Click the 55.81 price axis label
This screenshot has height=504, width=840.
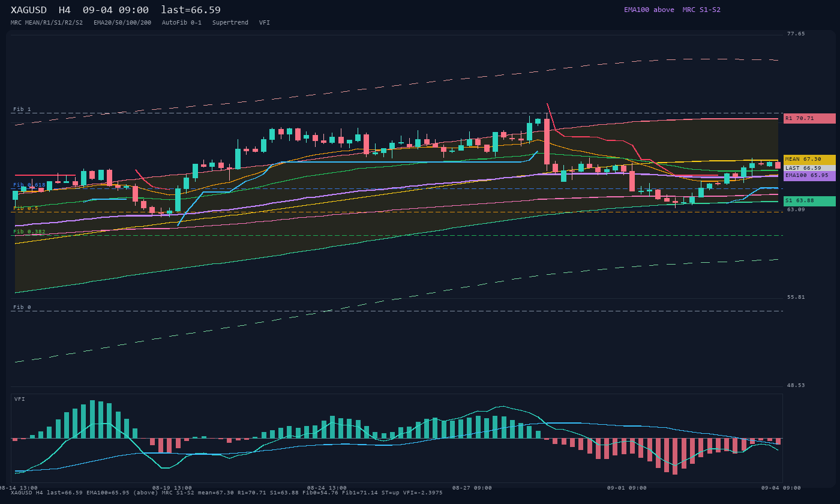(796, 297)
